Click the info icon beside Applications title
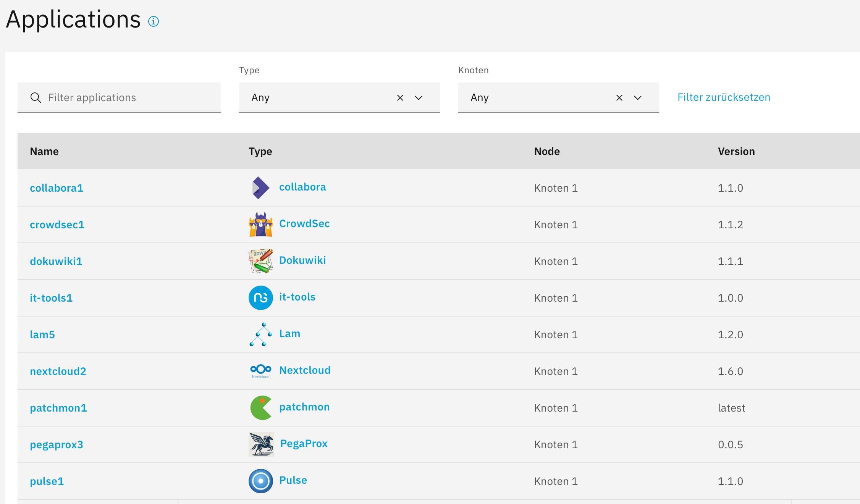860x504 pixels. coord(154,21)
